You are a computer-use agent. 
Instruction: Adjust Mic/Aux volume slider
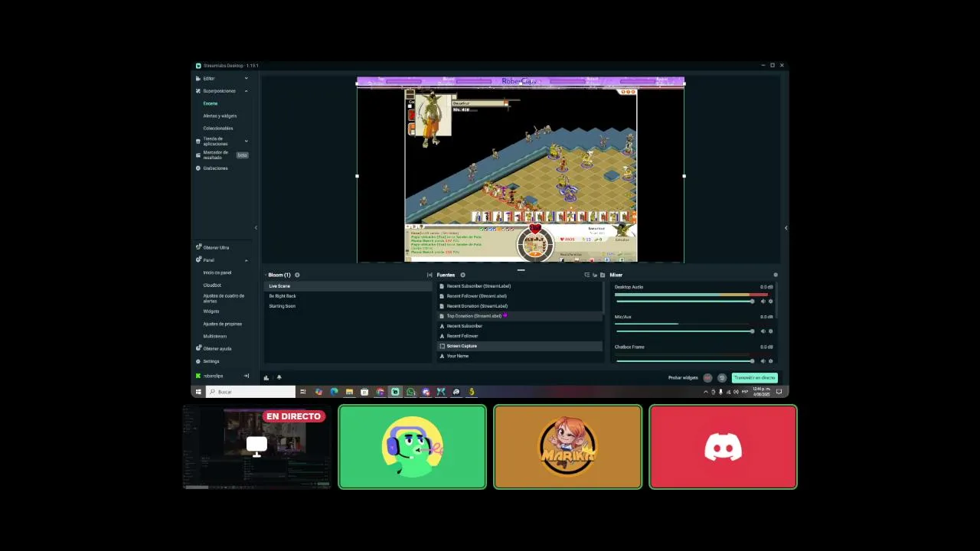coord(684,331)
